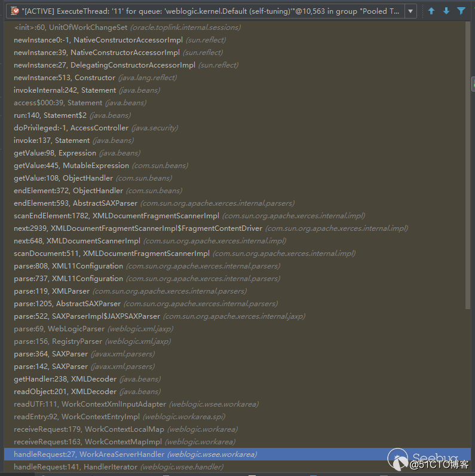Select frame receiveRequest:179, WorkContextLocalMap
The image size is (475, 476).
(237, 429)
